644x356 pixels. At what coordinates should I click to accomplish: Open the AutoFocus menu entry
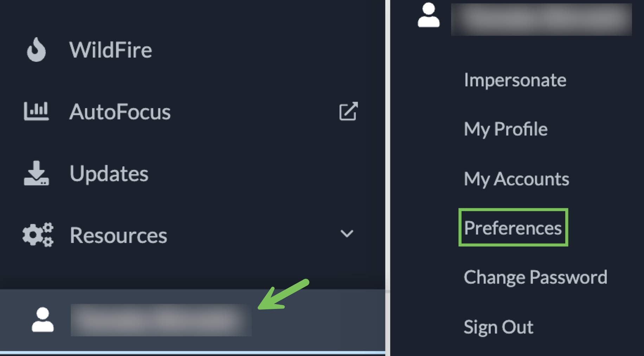tap(120, 112)
